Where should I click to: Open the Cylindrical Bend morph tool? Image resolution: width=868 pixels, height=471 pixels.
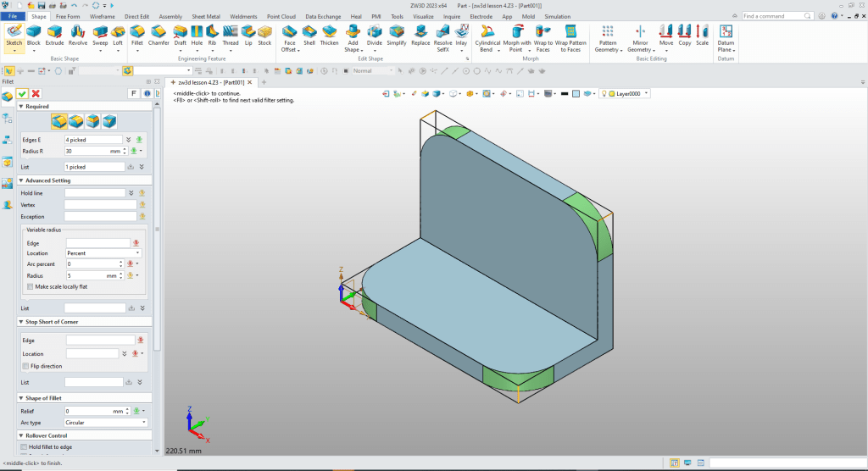487,38
